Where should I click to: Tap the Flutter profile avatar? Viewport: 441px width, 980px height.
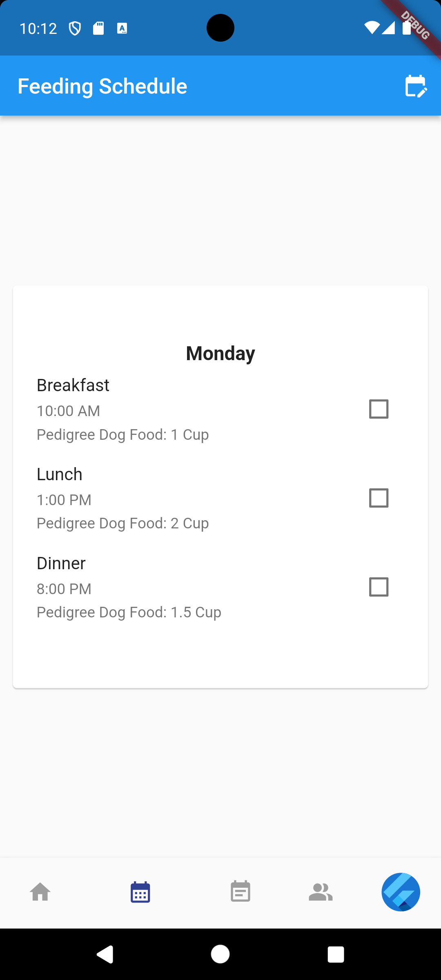pyautogui.click(x=401, y=892)
